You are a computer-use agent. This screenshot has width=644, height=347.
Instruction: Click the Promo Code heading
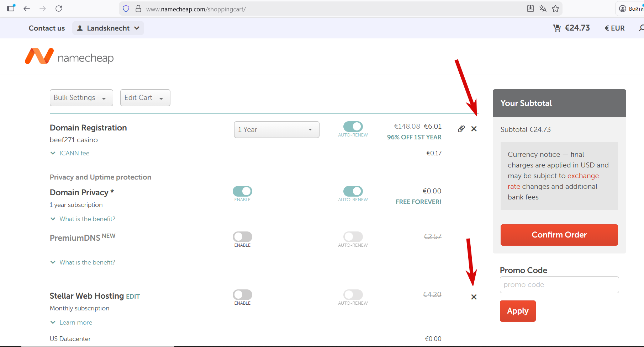point(523,270)
